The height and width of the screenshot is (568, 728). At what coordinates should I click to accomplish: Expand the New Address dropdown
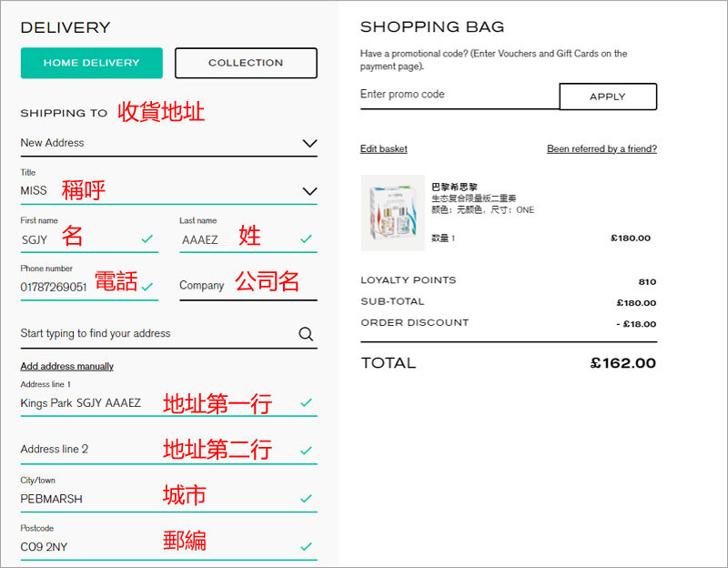[309, 143]
